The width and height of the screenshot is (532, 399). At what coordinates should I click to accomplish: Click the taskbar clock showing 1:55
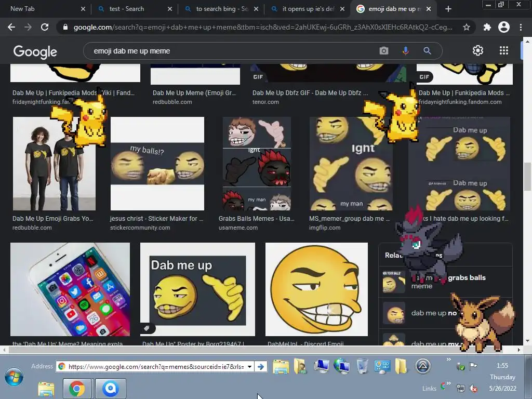pos(502,365)
